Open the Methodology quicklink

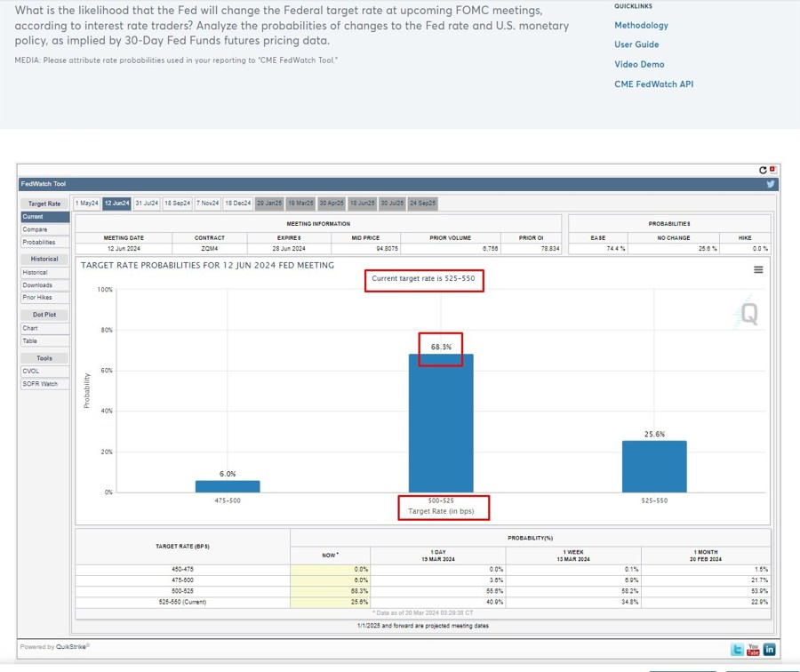(x=641, y=25)
